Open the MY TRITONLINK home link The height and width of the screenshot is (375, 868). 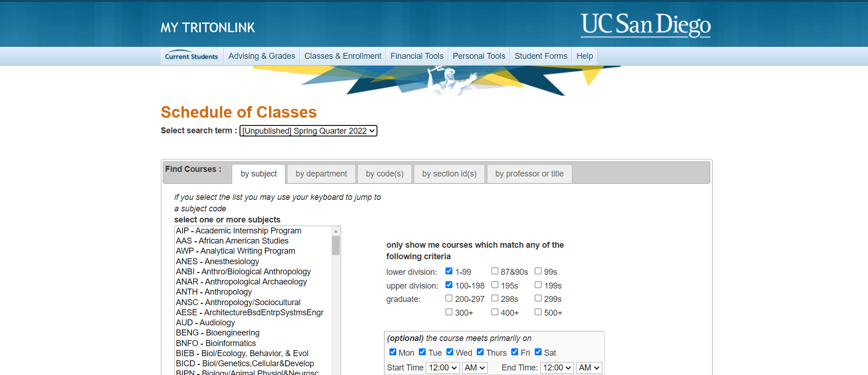pos(208,28)
